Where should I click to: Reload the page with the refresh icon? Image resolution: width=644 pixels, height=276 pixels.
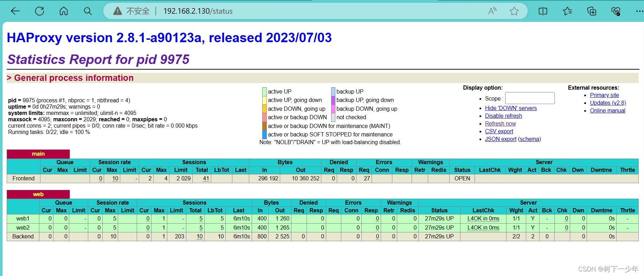(40, 11)
